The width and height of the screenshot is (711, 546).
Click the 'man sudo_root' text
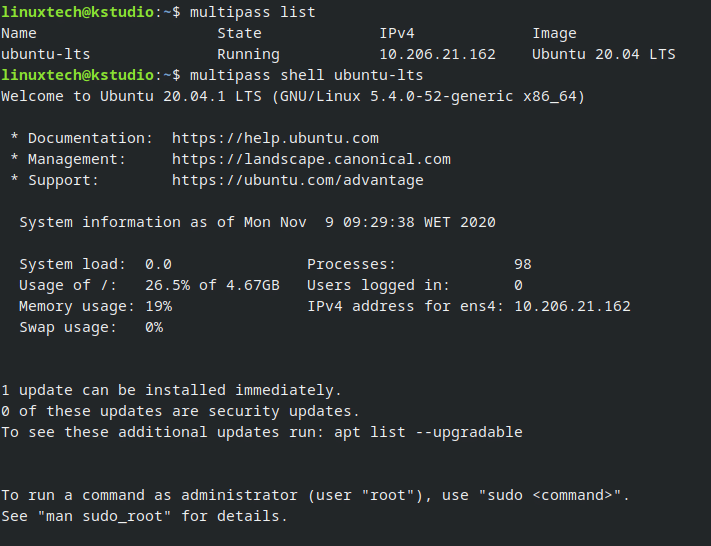[104, 517]
